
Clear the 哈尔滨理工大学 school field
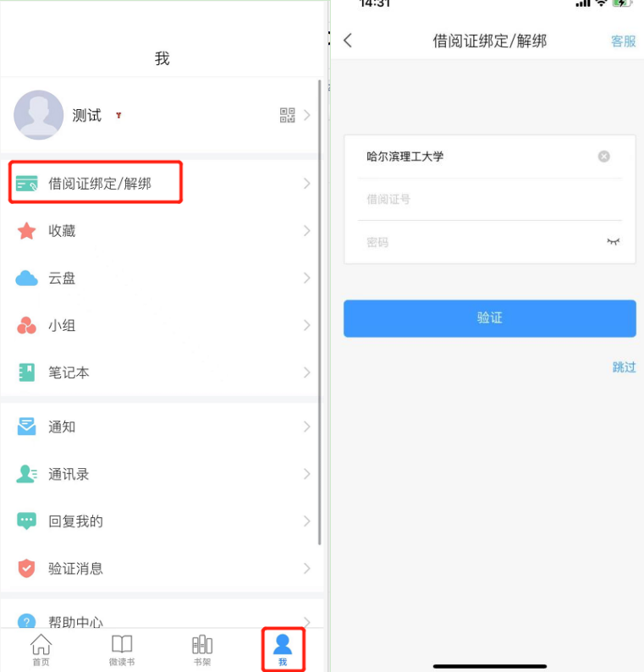(603, 157)
